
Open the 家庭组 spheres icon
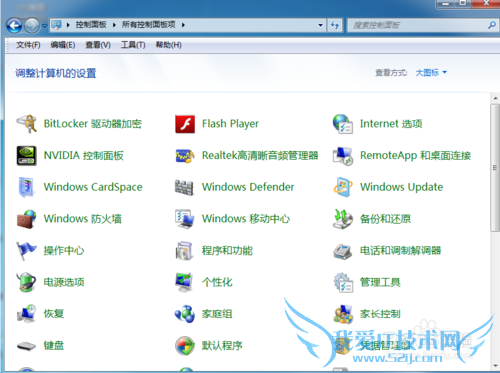pos(185,314)
